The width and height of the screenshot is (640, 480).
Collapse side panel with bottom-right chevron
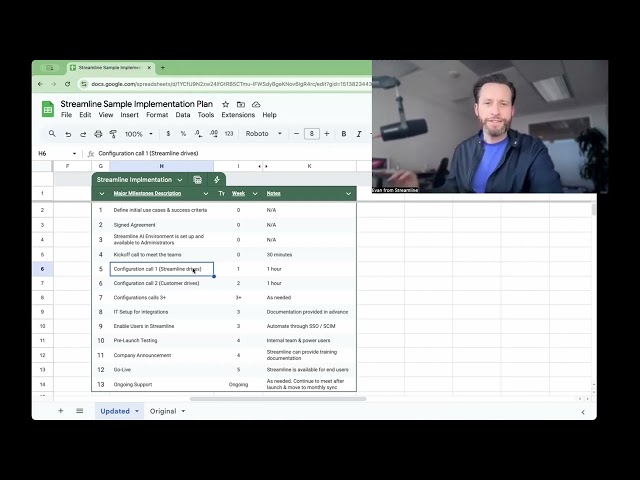(583, 412)
